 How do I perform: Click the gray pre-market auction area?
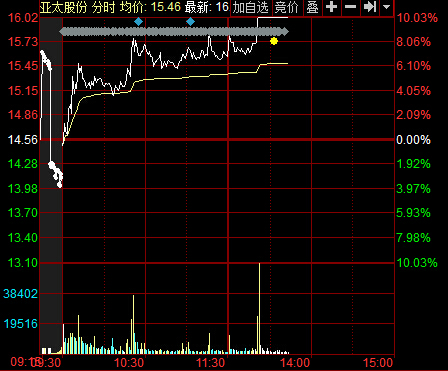point(51,185)
